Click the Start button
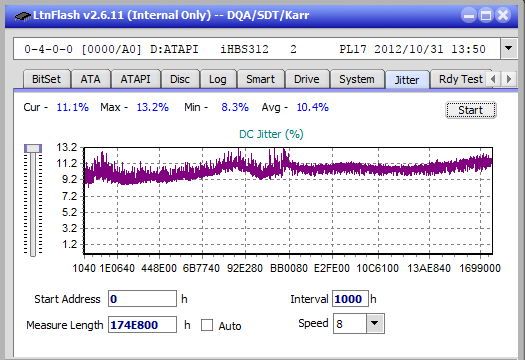 pyautogui.click(x=471, y=110)
